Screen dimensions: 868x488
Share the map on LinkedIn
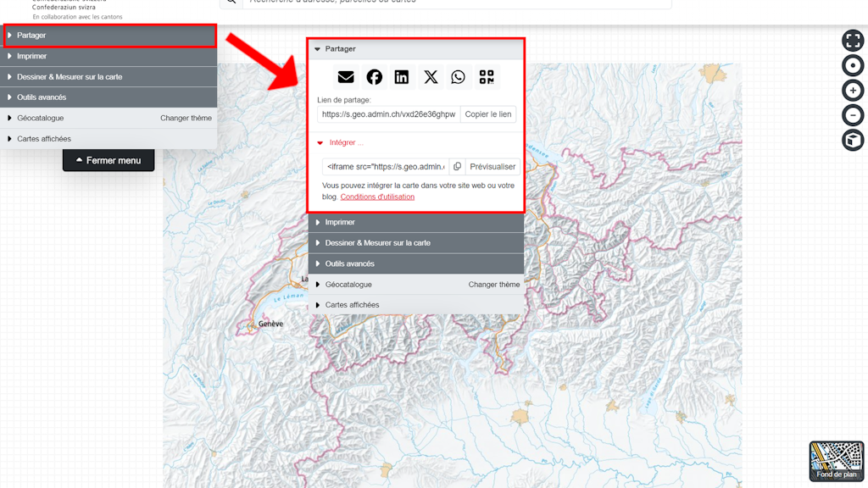pos(402,77)
